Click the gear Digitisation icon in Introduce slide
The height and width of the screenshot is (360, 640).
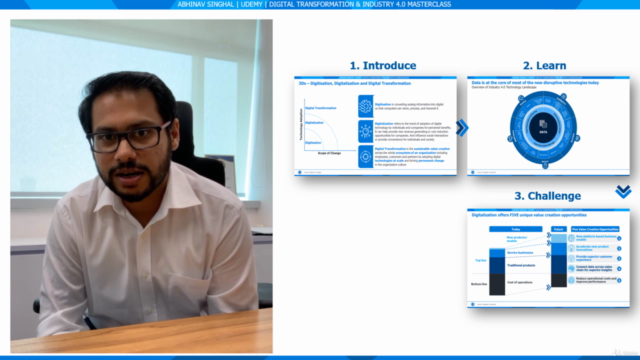tap(365, 106)
